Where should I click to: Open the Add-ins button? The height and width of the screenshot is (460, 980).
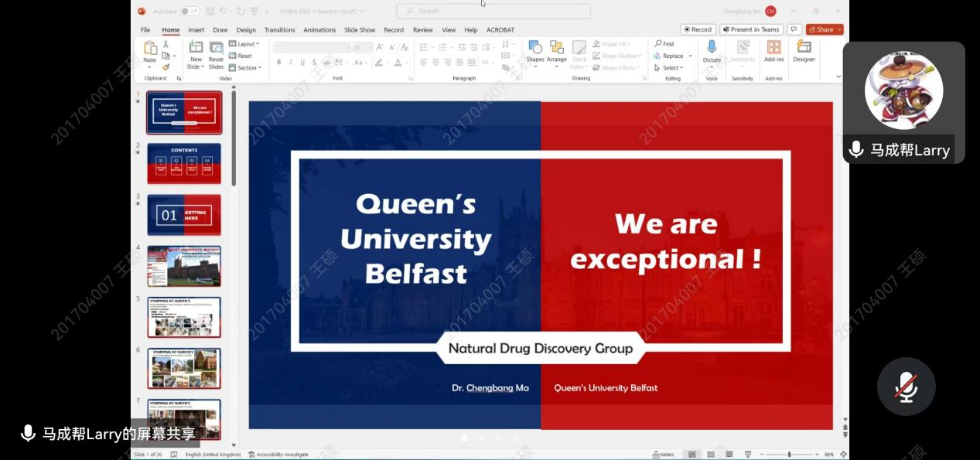[773, 51]
